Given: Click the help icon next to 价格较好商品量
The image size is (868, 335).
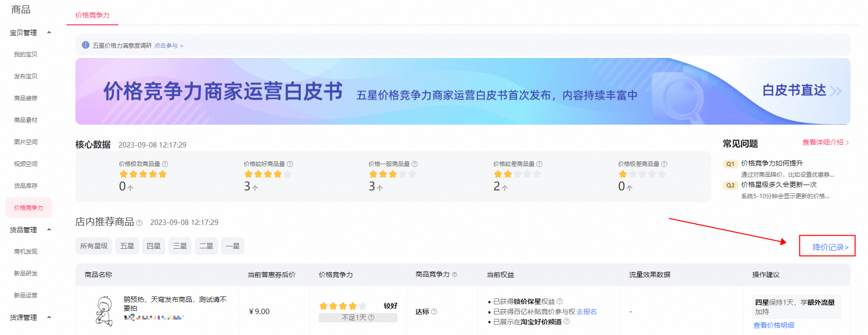Looking at the screenshot, I should pos(290,164).
